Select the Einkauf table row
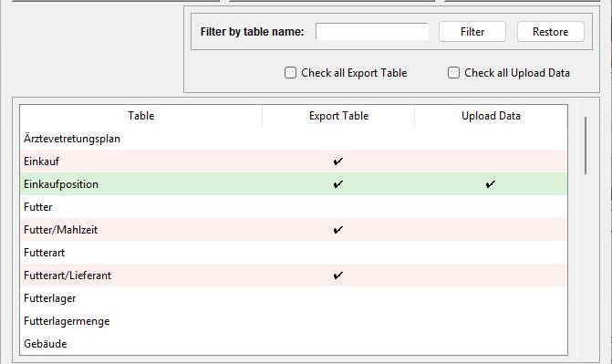 [x=294, y=161]
